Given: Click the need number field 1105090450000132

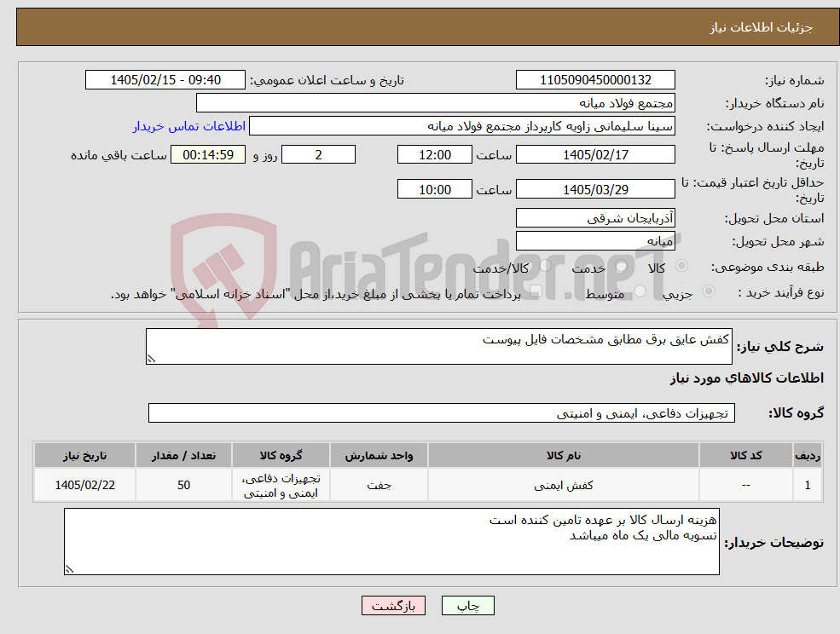Looking at the screenshot, I should tap(595, 80).
